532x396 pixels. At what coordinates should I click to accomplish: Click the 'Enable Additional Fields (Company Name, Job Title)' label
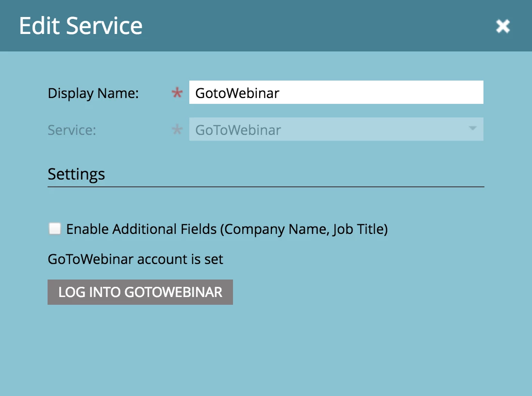point(227,229)
